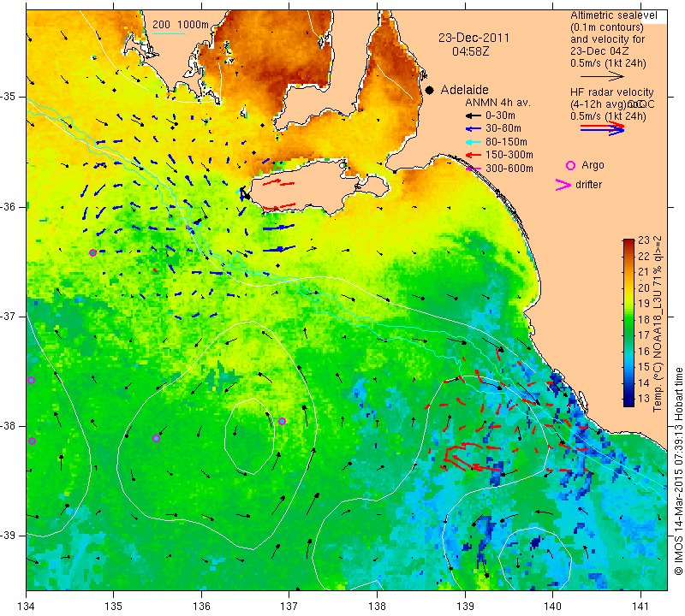The height and width of the screenshot is (616, 685).
Task: Select Argo float at left edge near 37.6S
Action: pyautogui.click(x=31, y=380)
